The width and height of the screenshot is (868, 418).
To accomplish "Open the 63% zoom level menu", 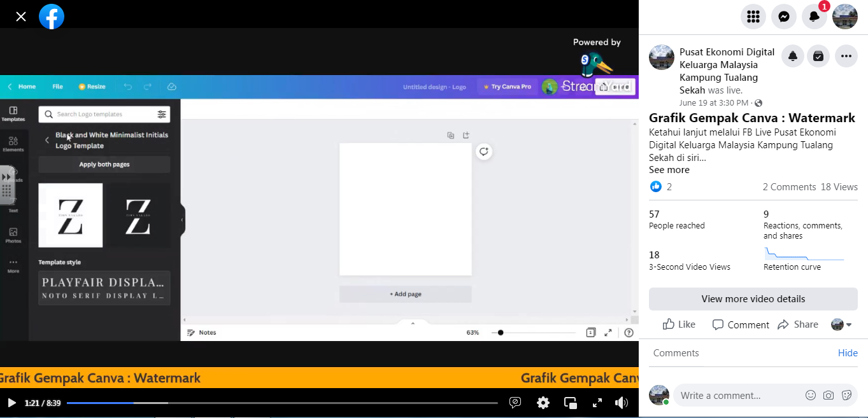I will click(473, 333).
